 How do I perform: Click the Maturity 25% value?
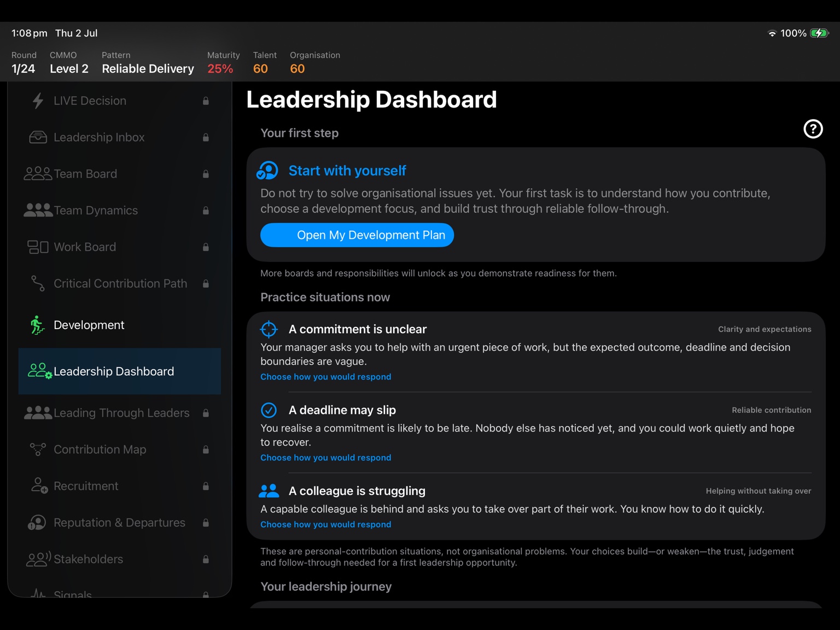pyautogui.click(x=220, y=69)
